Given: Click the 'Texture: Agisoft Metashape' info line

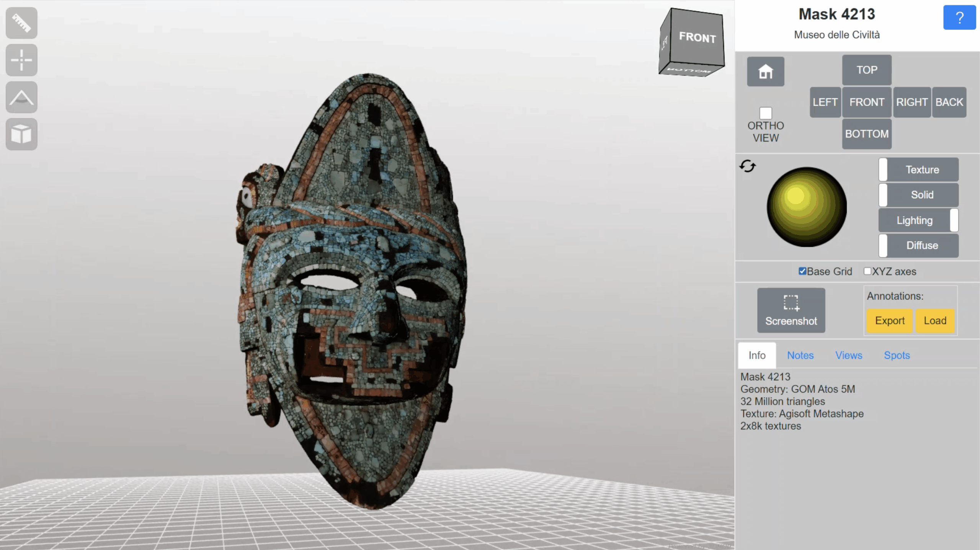Looking at the screenshot, I should (802, 414).
